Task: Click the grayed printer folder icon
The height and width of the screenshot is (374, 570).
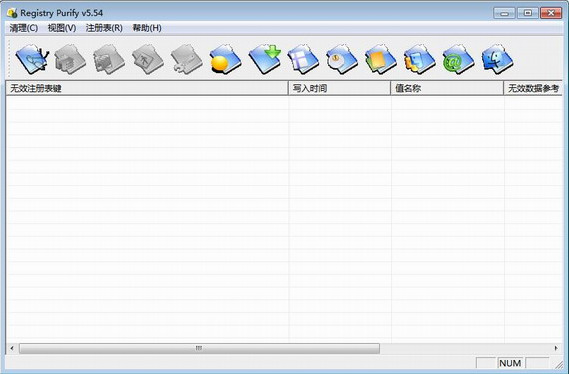Action: click(x=70, y=59)
